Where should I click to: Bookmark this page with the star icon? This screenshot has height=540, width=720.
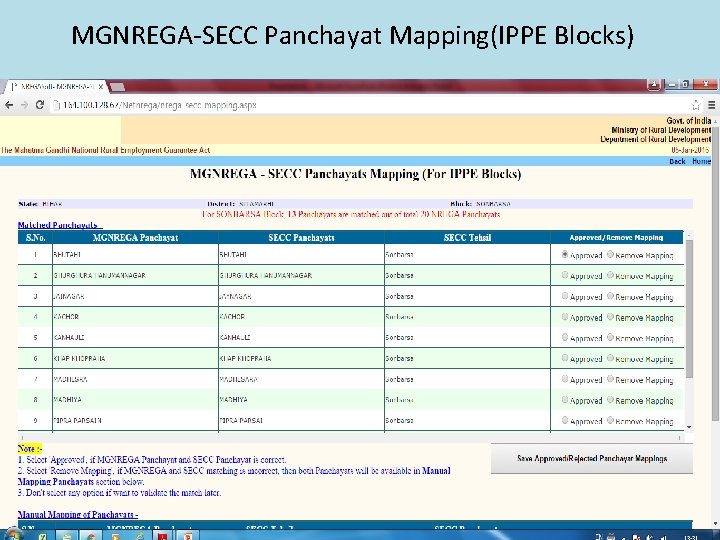pyautogui.click(x=696, y=105)
